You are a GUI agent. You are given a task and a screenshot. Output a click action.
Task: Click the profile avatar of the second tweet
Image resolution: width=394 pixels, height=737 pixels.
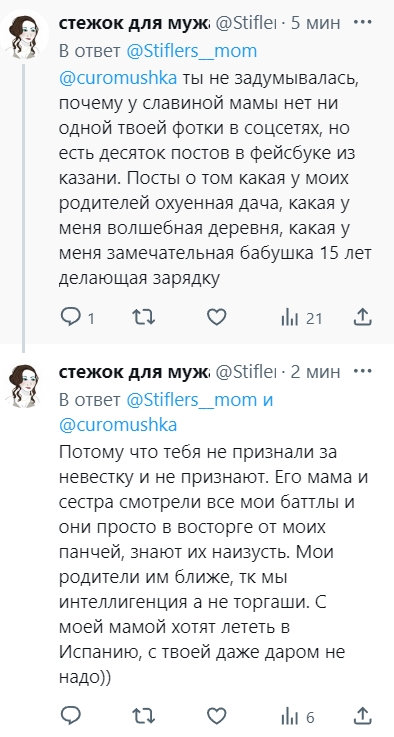point(24,384)
